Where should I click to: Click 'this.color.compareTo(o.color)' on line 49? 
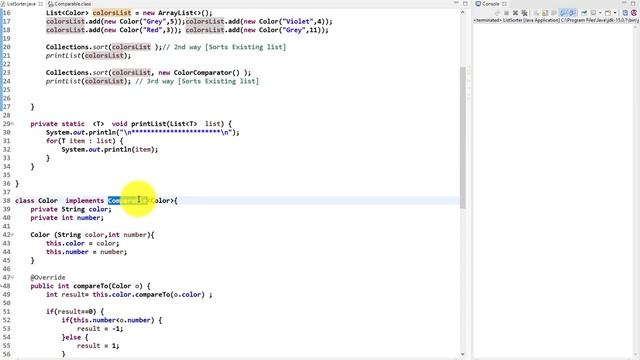[149, 294]
